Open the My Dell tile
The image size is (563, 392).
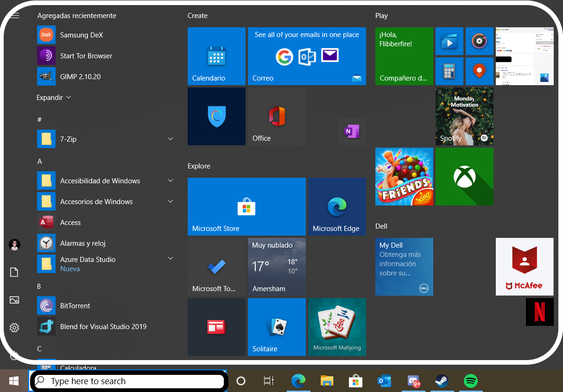click(x=404, y=267)
